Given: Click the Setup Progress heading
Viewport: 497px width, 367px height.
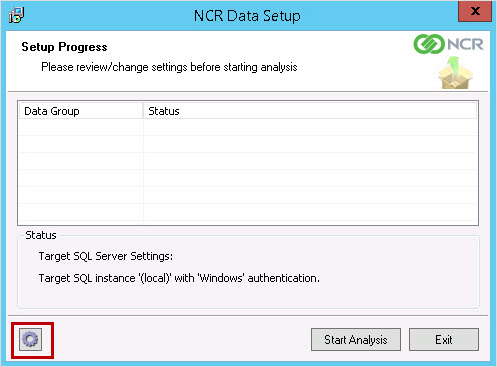Looking at the screenshot, I should click(x=64, y=47).
